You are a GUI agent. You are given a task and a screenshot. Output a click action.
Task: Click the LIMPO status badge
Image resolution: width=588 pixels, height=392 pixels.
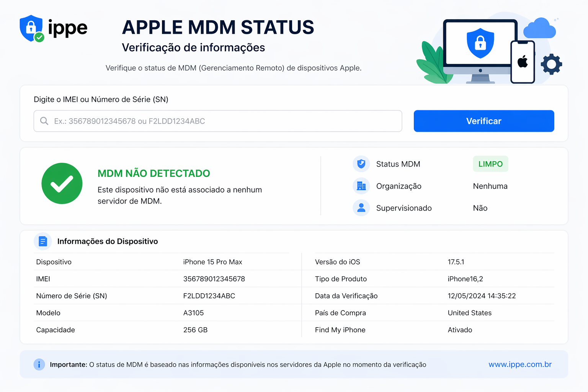point(490,164)
